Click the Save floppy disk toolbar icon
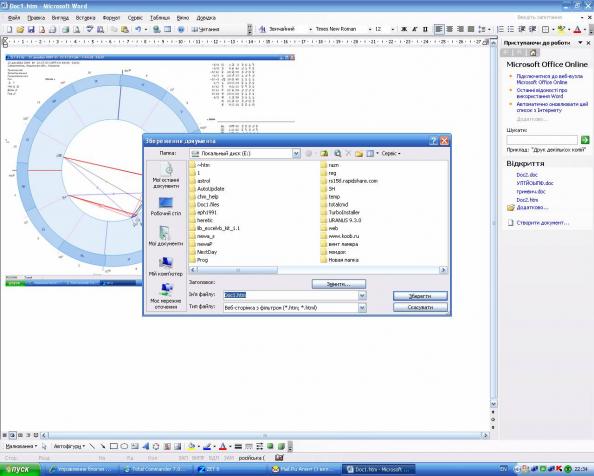This screenshot has height=476, width=594. pos(31,29)
